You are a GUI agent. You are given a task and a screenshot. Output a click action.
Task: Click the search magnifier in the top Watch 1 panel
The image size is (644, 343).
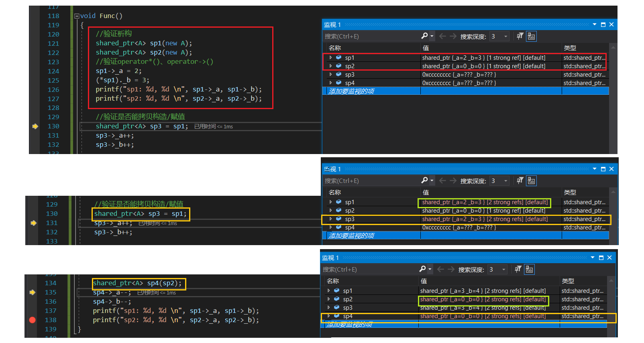[424, 36]
